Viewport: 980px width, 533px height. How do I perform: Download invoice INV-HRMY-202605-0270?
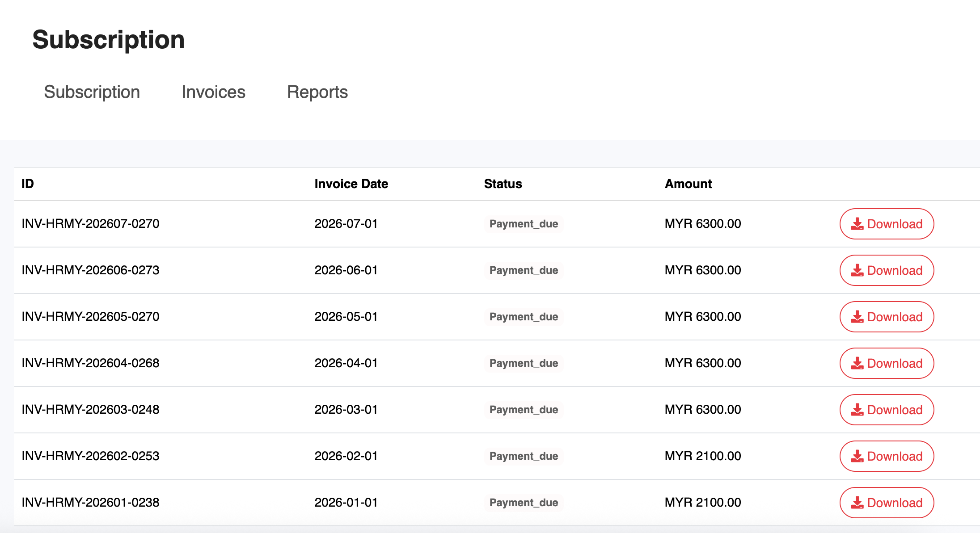pos(887,317)
